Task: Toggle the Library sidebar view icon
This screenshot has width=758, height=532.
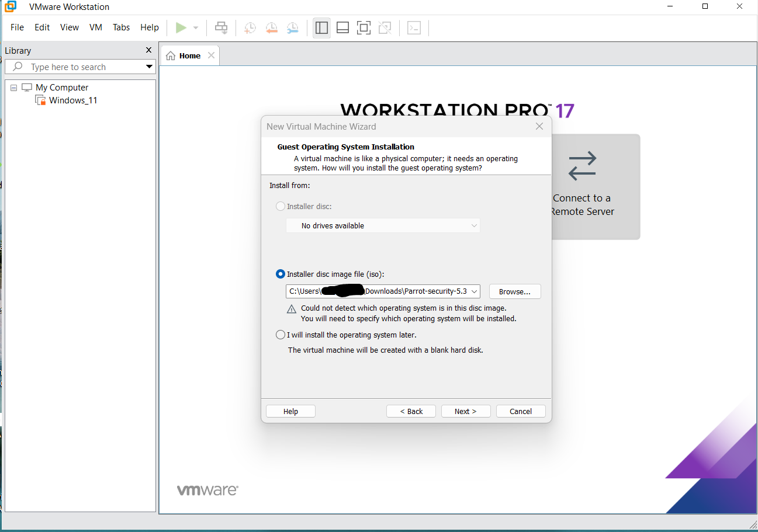Action: click(321, 27)
